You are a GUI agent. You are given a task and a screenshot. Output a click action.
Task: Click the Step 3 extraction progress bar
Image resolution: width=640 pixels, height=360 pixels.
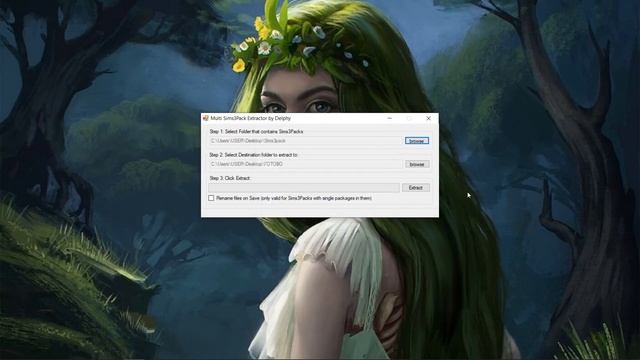pos(304,188)
